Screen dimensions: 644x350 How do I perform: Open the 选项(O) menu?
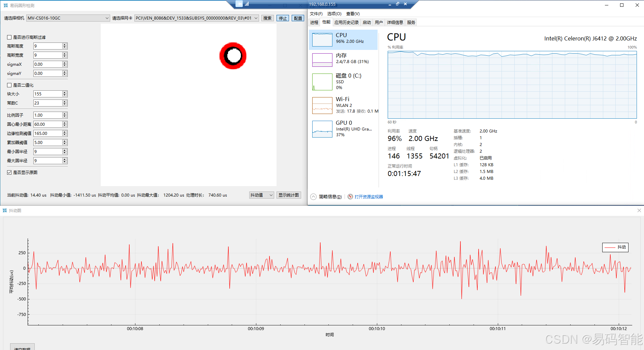334,14
